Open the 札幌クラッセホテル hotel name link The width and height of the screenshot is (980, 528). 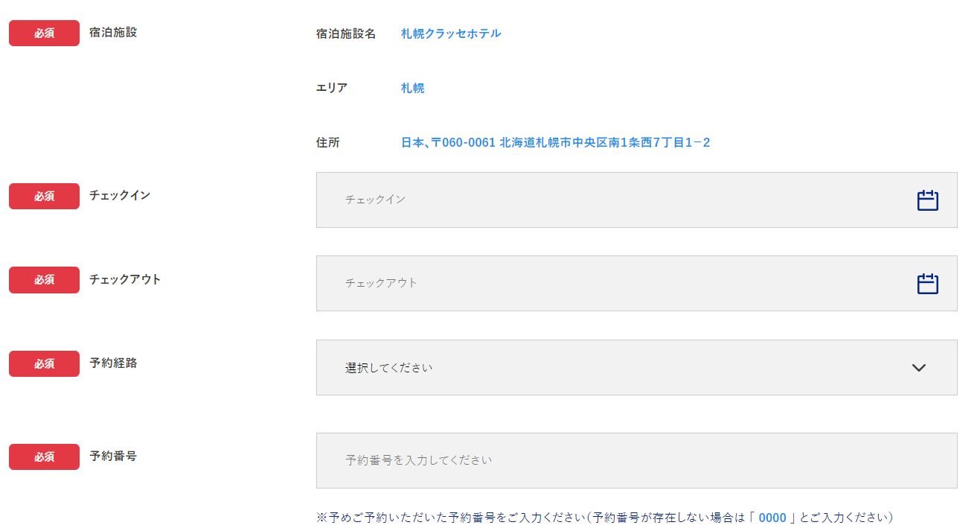click(x=451, y=34)
